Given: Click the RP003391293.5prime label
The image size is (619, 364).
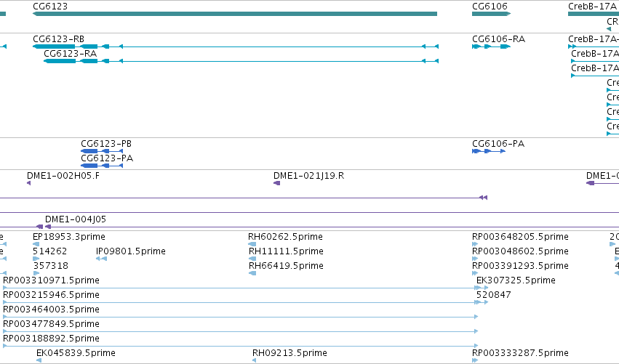Looking at the screenshot, I should pyautogui.click(x=520, y=266).
